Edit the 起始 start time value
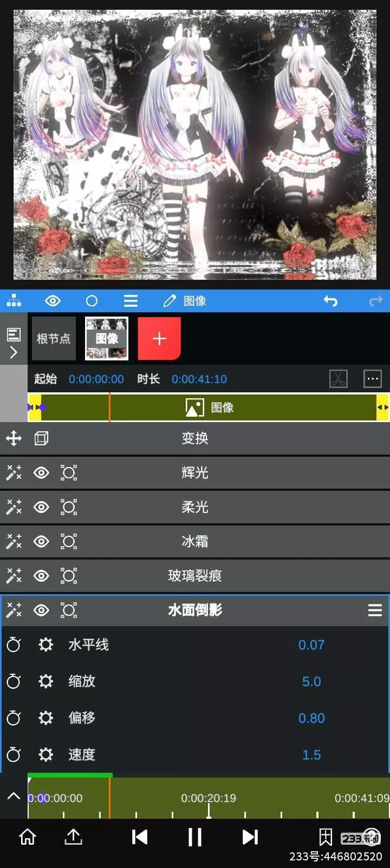The image size is (390, 868). point(96,379)
